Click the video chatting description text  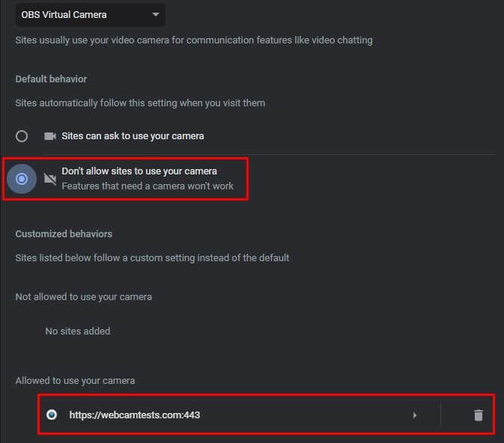coord(193,40)
